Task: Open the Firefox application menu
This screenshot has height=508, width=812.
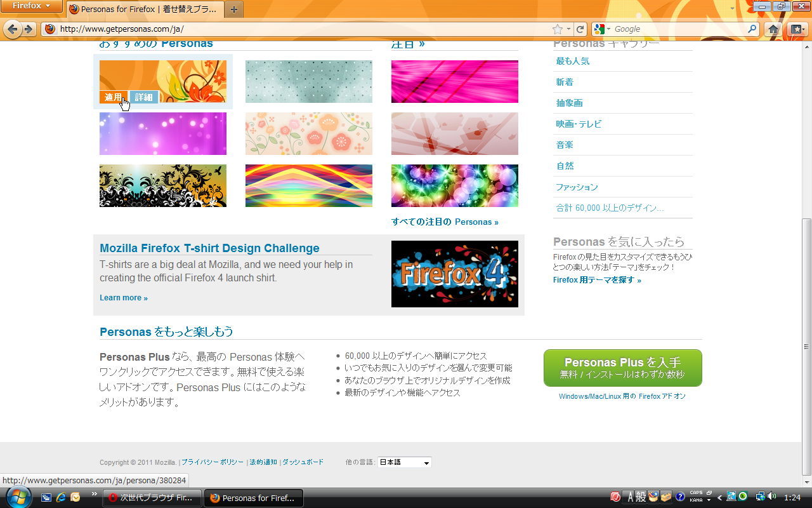Action: point(31,6)
